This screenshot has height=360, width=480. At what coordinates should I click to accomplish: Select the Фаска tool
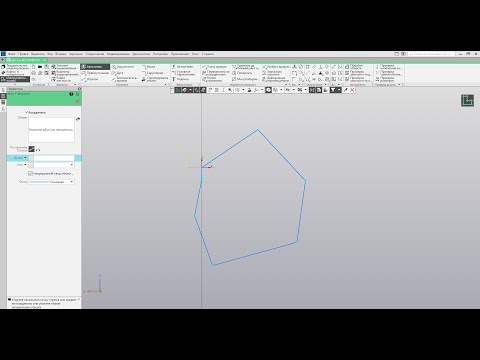[148, 67]
